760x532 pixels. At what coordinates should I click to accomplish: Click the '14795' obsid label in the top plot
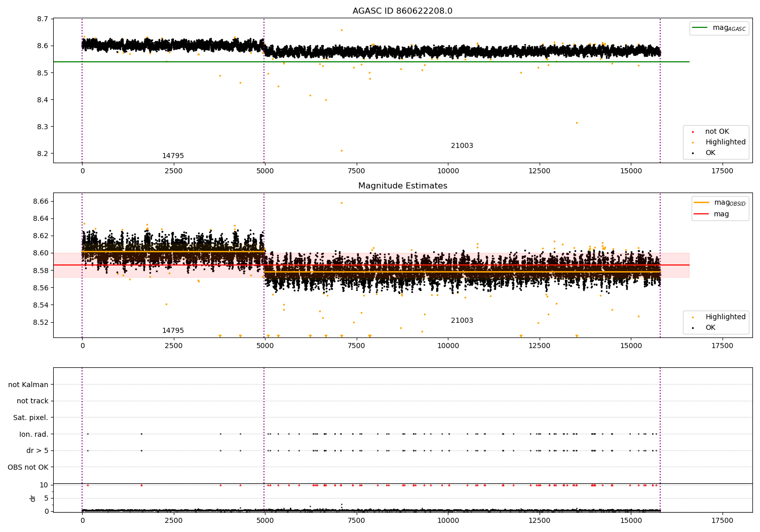173,156
